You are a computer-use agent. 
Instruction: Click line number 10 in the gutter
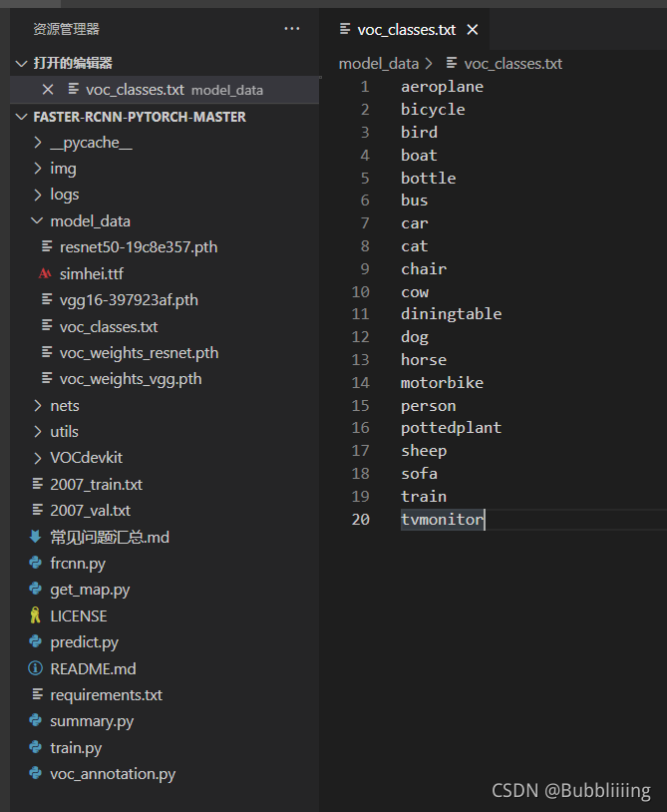tap(361, 292)
